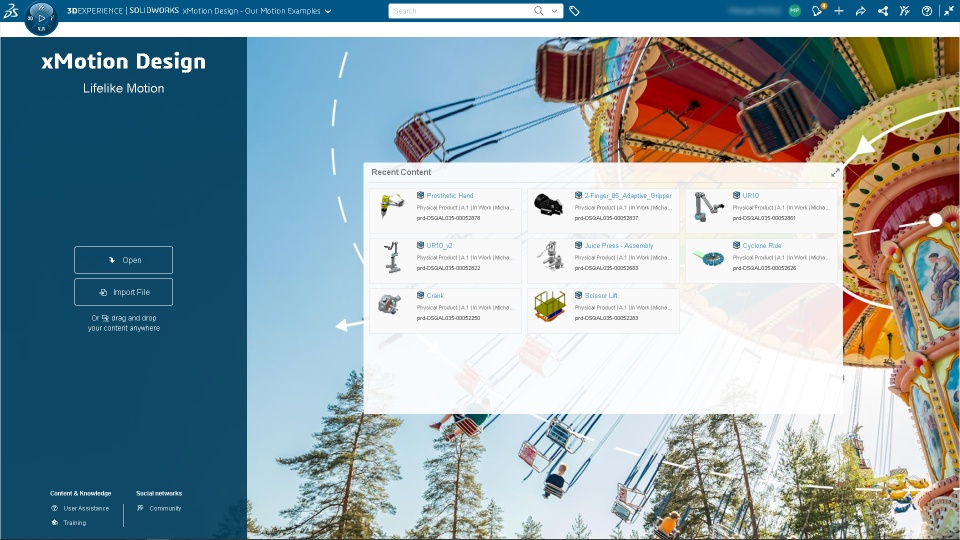
Task: Click product type icon beside Prosthetic Hand
Action: click(420, 195)
